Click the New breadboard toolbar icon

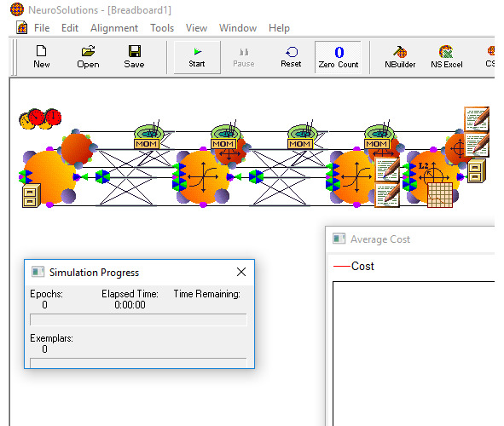tap(42, 57)
